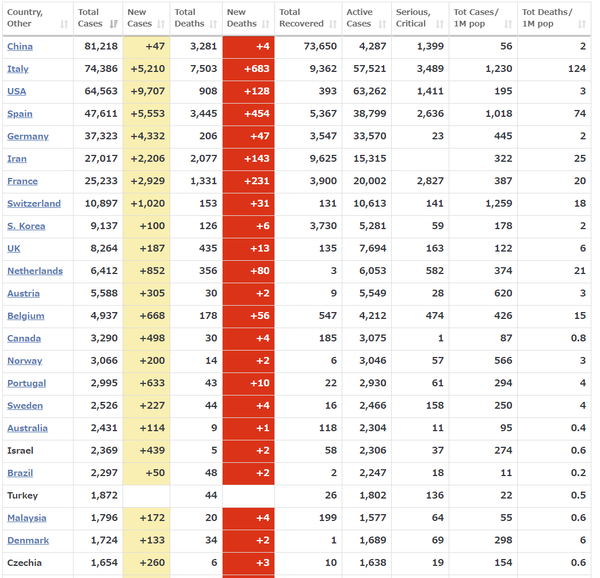Sort by New Deaths arrow icon
This screenshot has width=600, height=578.
[x=266, y=24]
